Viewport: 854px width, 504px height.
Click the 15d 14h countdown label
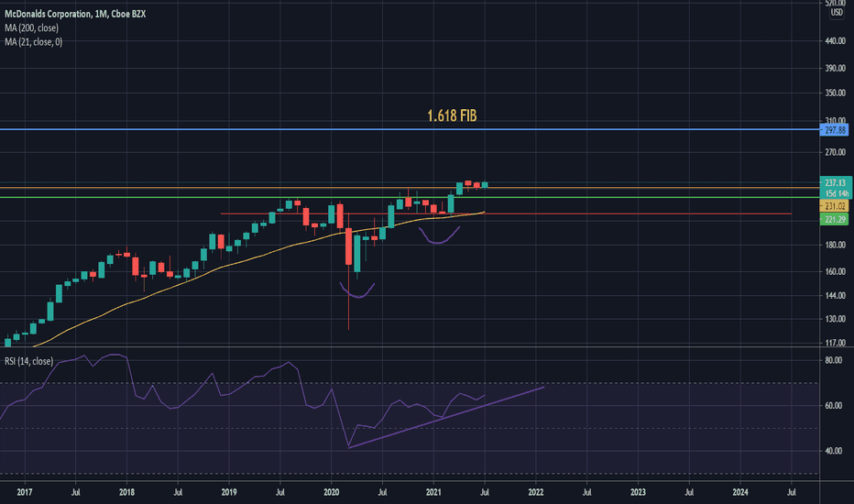tap(836, 194)
